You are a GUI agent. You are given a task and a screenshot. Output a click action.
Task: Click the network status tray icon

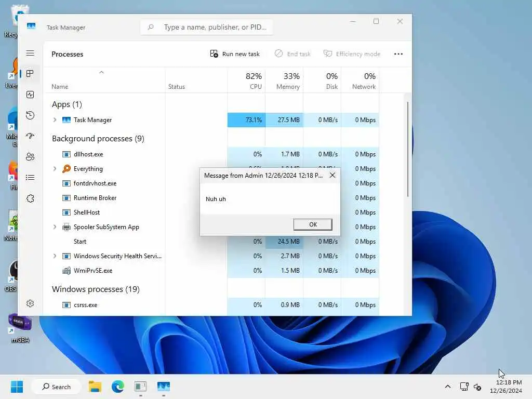click(464, 387)
